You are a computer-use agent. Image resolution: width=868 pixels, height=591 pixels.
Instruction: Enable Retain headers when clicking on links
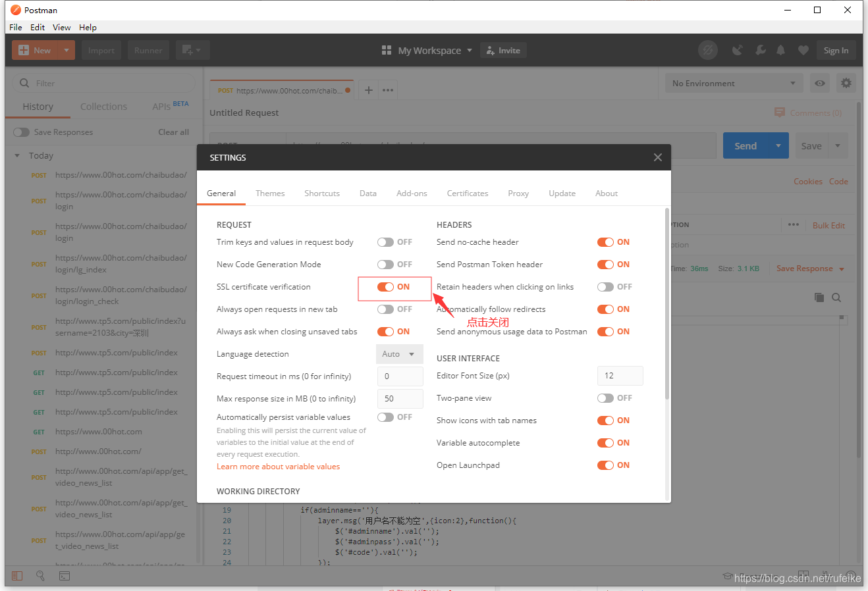click(x=605, y=287)
